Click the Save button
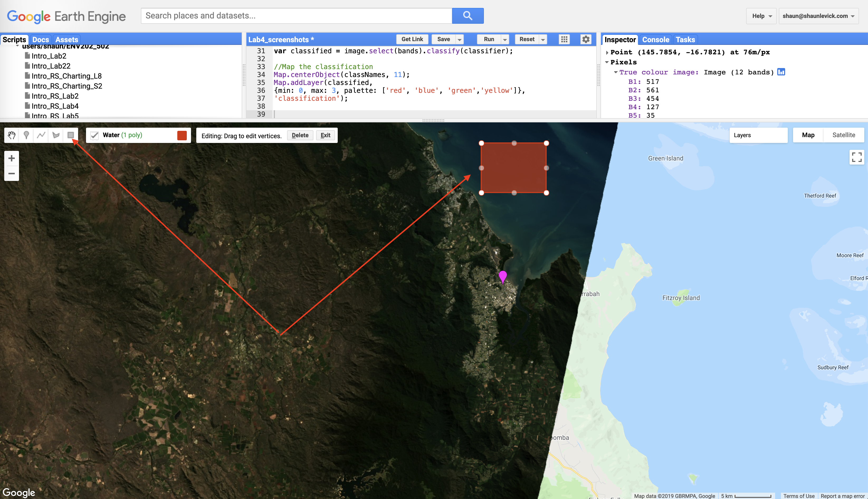Viewport: 868px width, 499px height. [x=443, y=39]
